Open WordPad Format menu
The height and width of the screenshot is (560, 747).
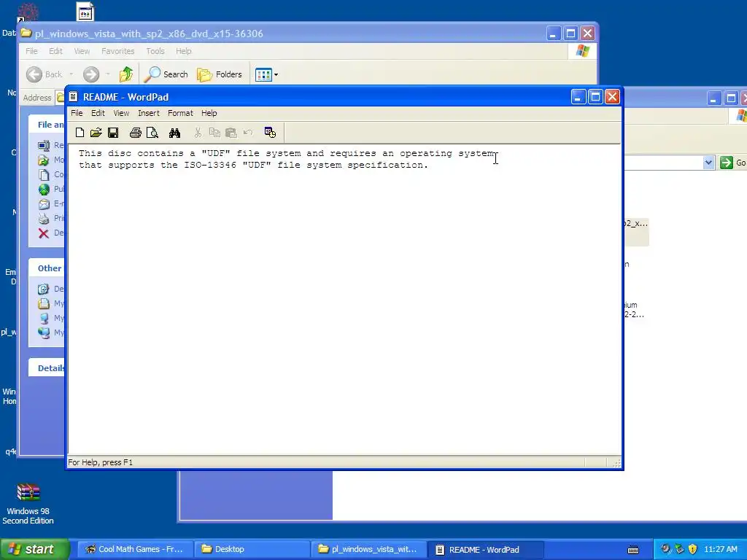[x=180, y=113]
